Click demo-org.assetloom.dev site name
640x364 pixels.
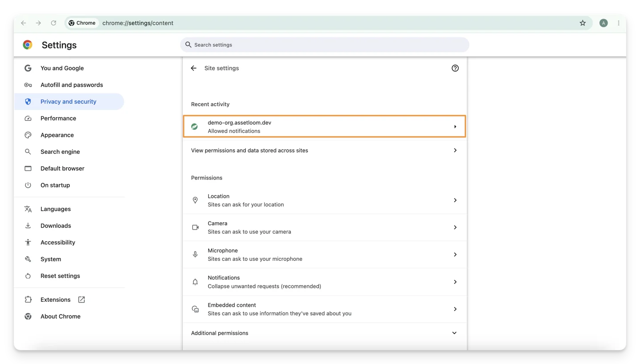[x=240, y=123]
